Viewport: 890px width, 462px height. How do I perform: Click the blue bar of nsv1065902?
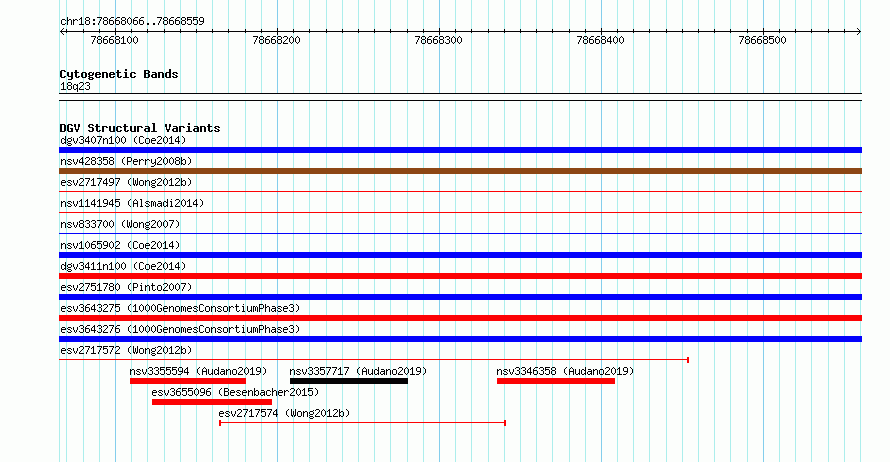pyautogui.click(x=460, y=255)
